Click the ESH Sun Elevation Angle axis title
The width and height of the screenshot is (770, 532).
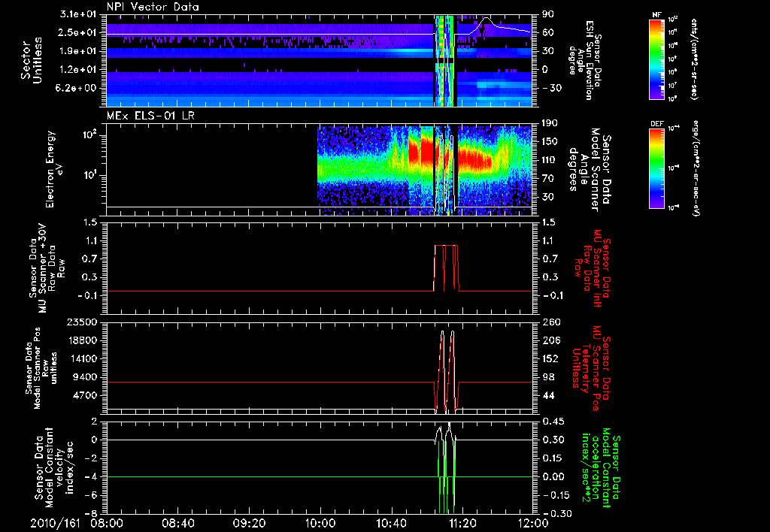(584, 60)
